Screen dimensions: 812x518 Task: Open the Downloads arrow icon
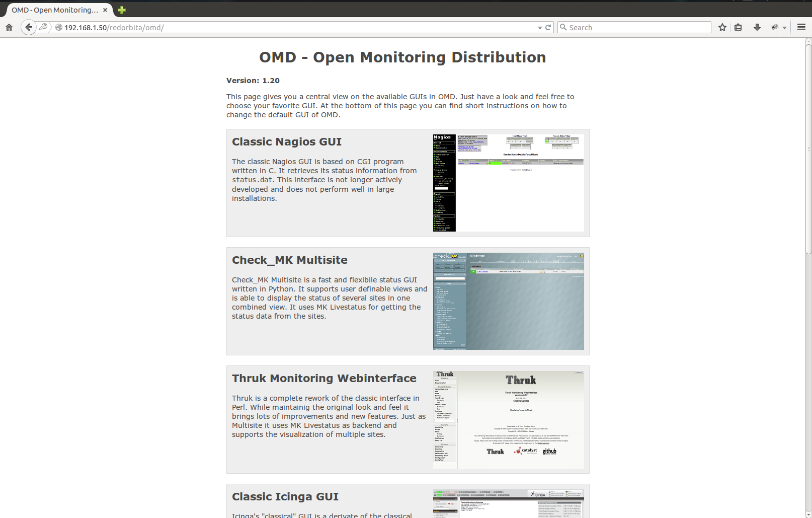[757, 27]
